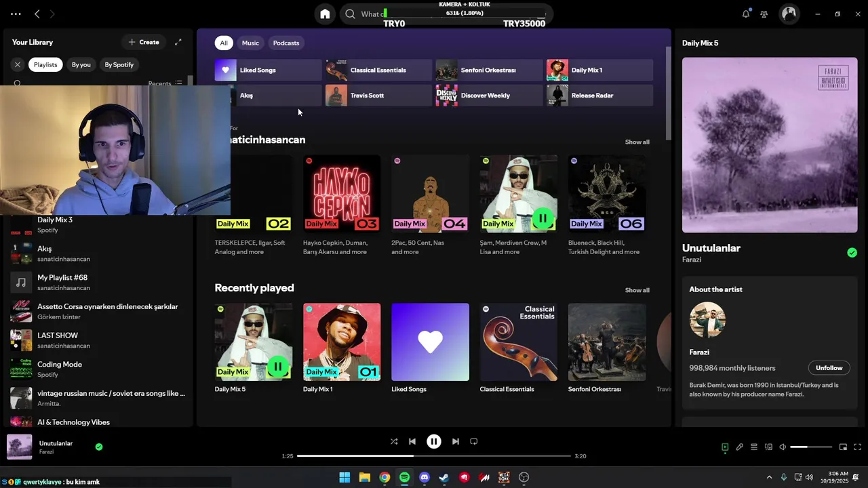Open File Explorer from the taskbar

point(365,477)
